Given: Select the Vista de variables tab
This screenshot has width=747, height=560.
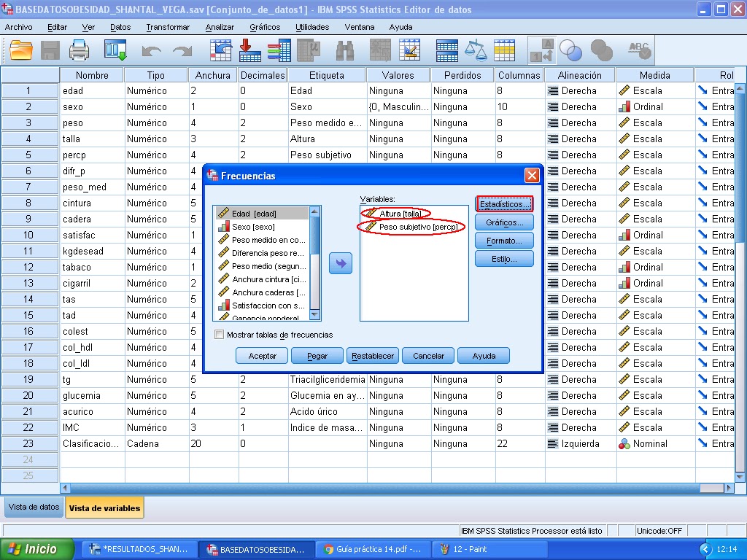Looking at the screenshot, I should point(104,508).
